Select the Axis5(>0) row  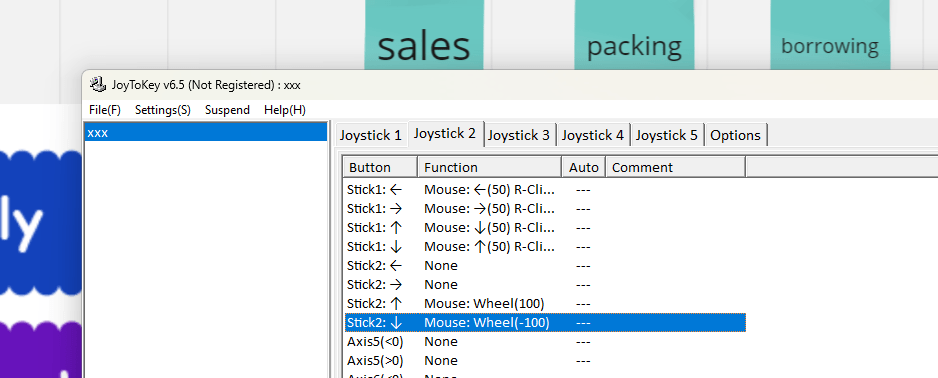point(545,361)
